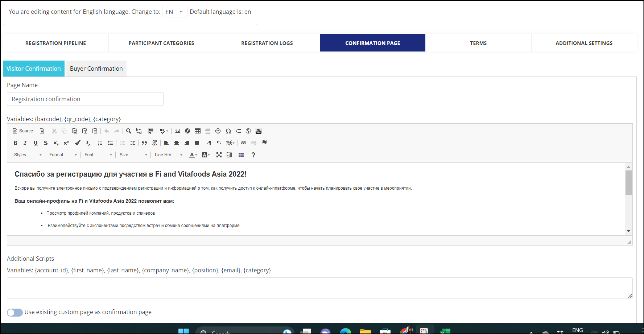Open the Styles dropdown
The height and width of the screenshot is (334, 644).
(28, 155)
